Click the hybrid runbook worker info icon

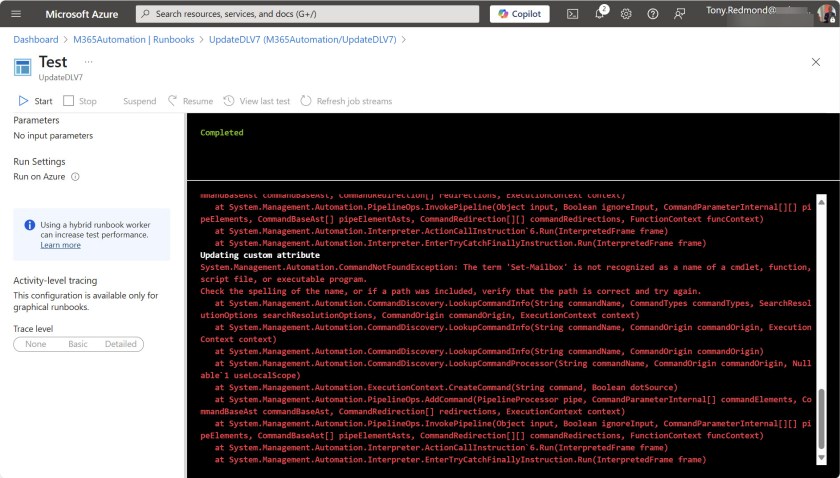(x=30, y=225)
